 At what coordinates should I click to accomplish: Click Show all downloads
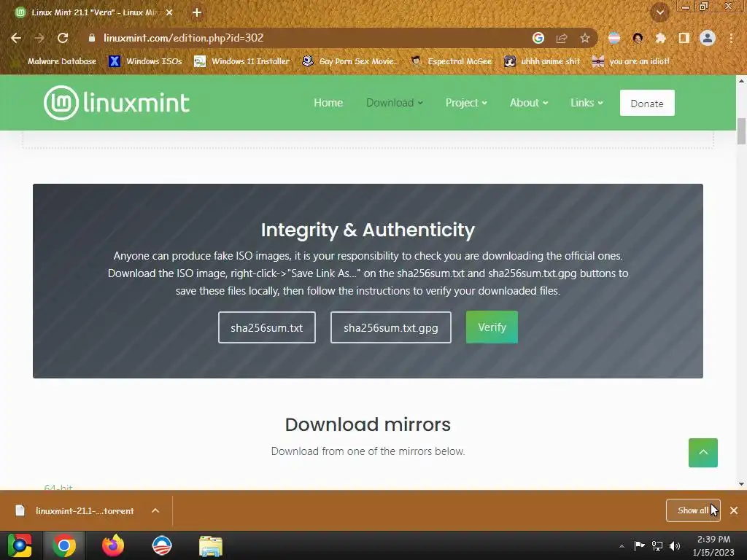[693, 510]
